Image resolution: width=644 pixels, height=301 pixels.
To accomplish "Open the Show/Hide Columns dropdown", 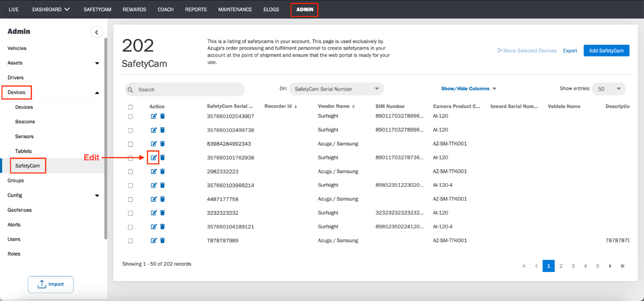I will pyautogui.click(x=469, y=89).
